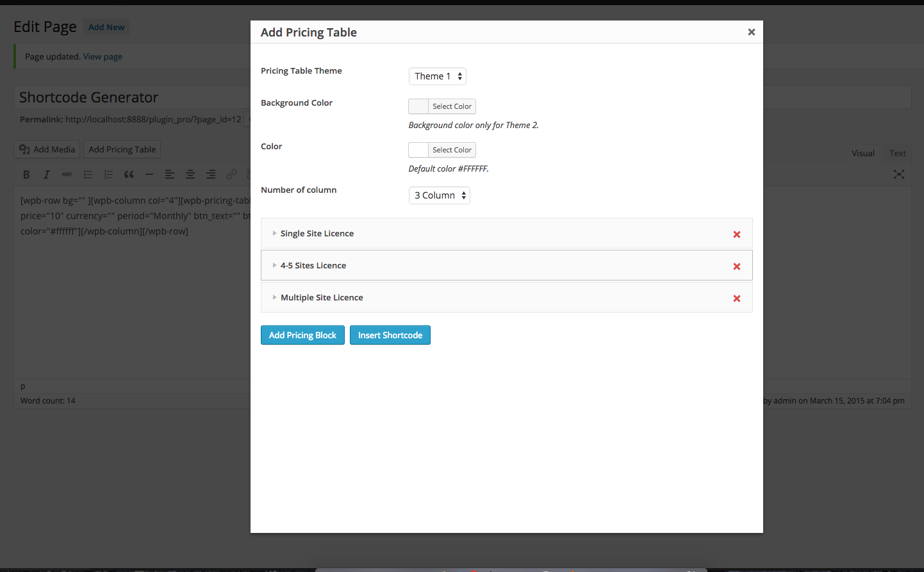Viewport: 924px width, 572px height.
Task: Click the Add New page button
Action: 106,27
